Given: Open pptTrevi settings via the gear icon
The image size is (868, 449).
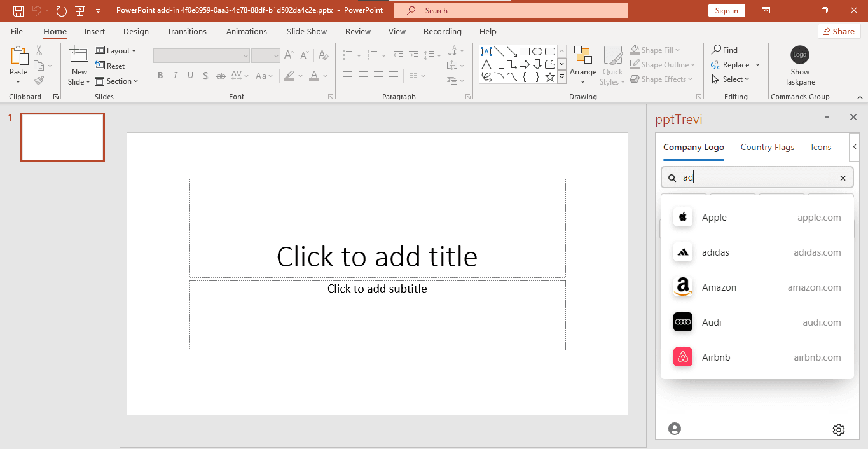Looking at the screenshot, I should 839,429.
